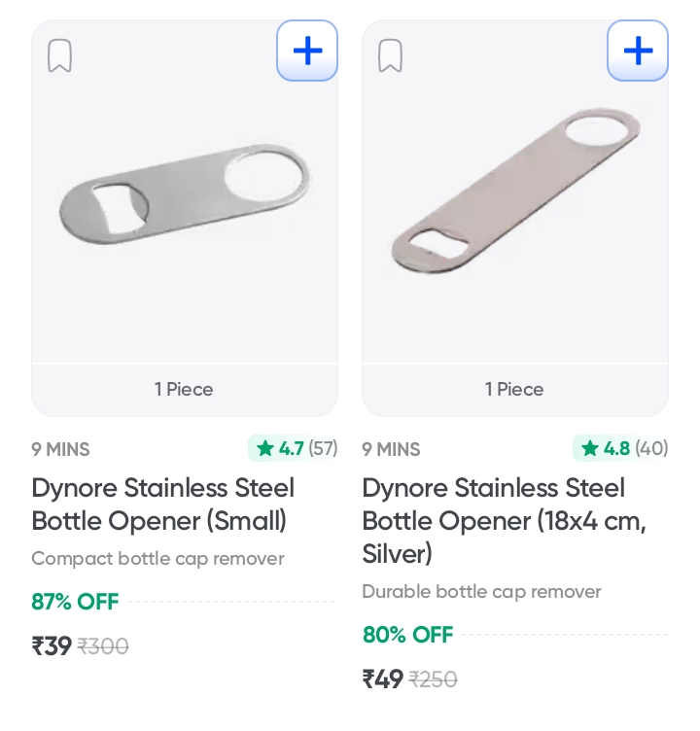Tap the 4.7 star rating badge

point(296,448)
